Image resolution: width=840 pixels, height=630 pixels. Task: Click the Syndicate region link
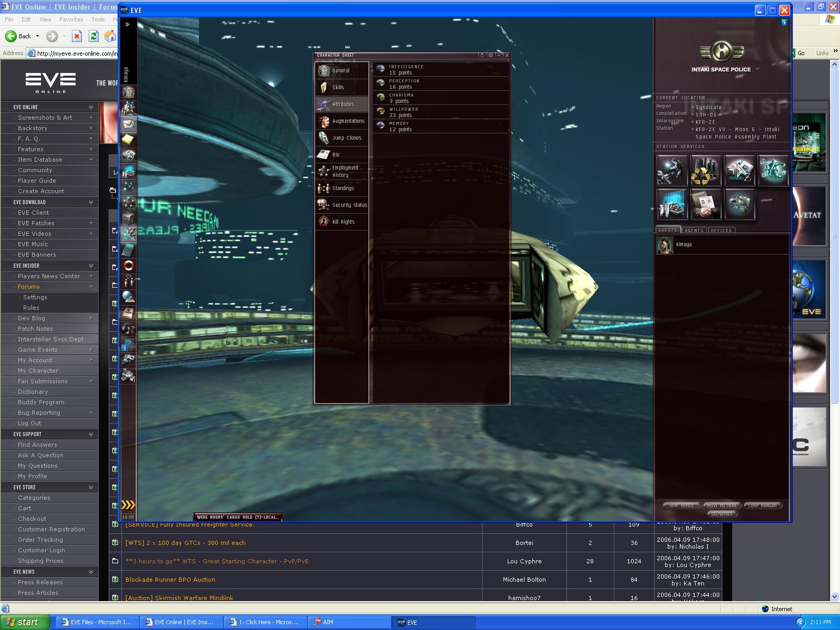(709, 107)
